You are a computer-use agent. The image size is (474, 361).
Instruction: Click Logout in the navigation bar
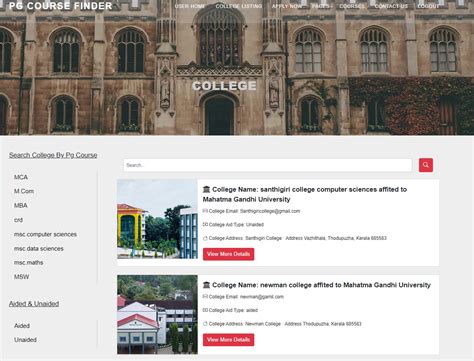pyautogui.click(x=428, y=6)
